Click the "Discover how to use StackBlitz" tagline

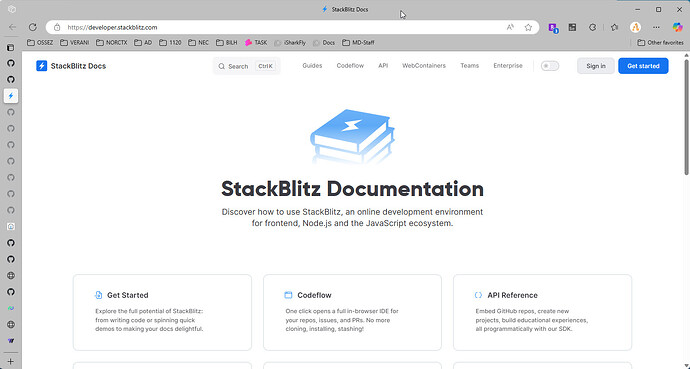click(352, 217)
